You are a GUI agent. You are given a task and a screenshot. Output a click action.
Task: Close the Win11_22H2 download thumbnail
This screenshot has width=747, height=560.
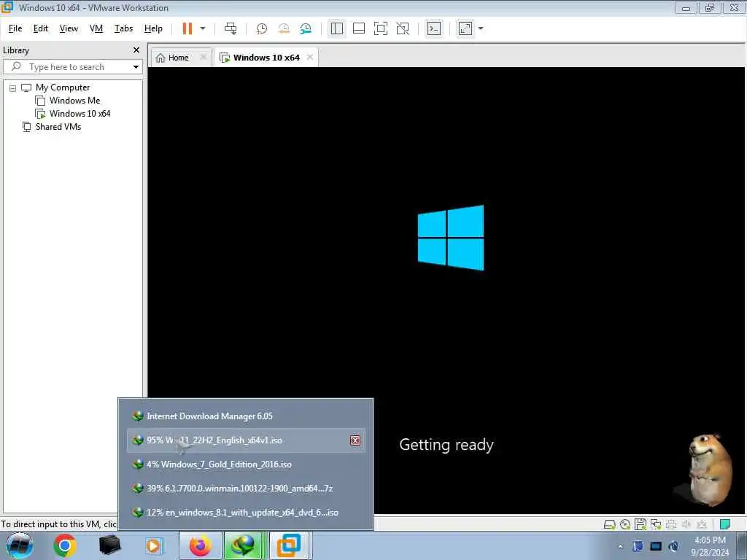355,440
